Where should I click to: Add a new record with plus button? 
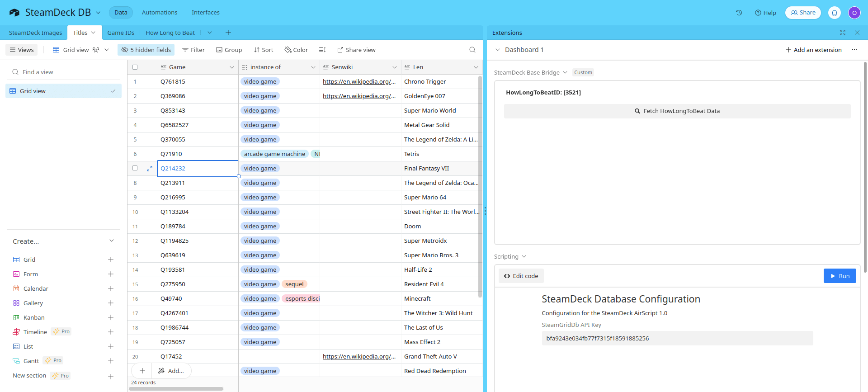tap(142, 371)
